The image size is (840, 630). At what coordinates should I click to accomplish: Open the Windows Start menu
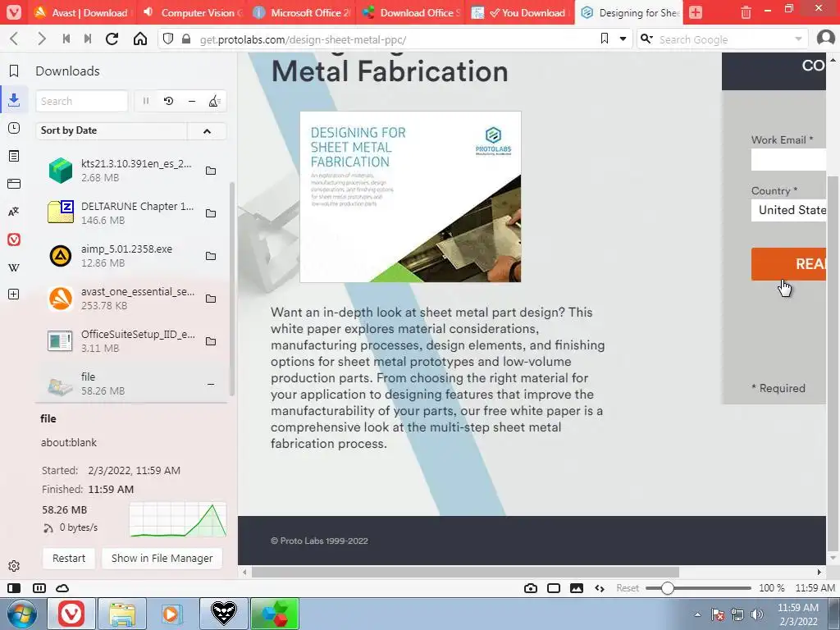point(22,614)
